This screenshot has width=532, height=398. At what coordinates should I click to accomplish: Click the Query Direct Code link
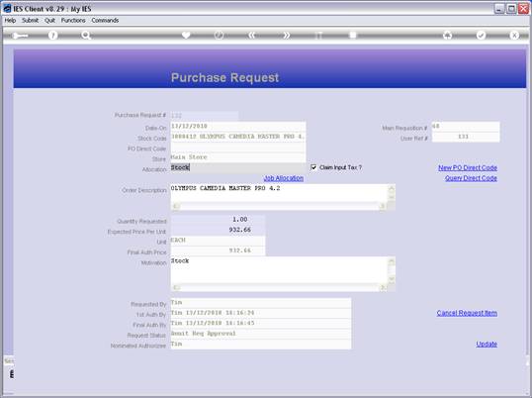pos(471,178)
